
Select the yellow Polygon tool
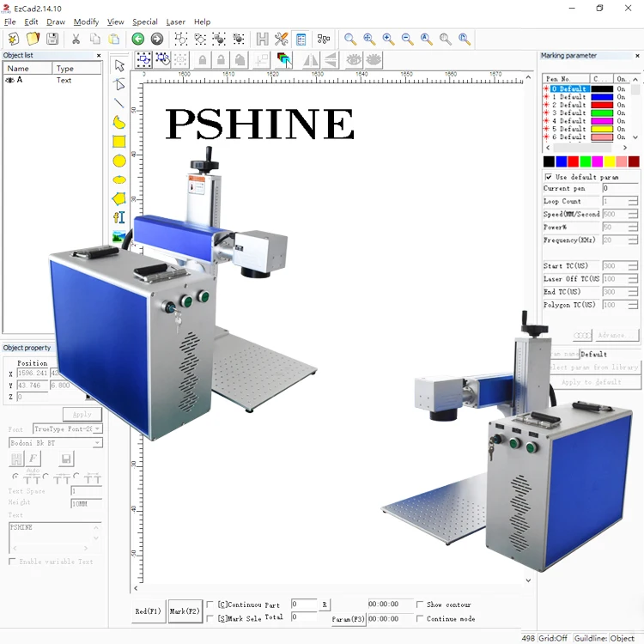[x=119, y=199]
